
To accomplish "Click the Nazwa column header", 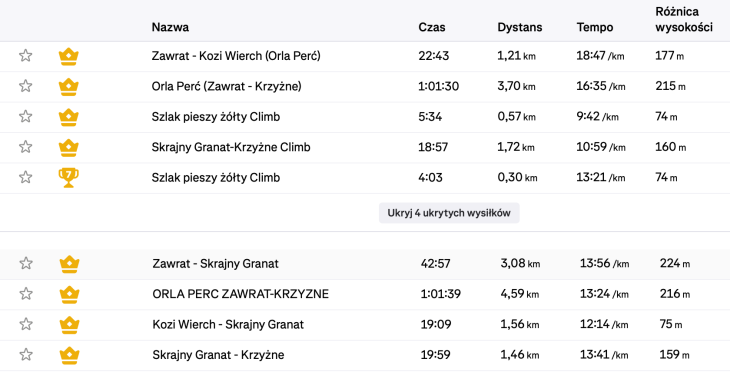I will point(170,27).
